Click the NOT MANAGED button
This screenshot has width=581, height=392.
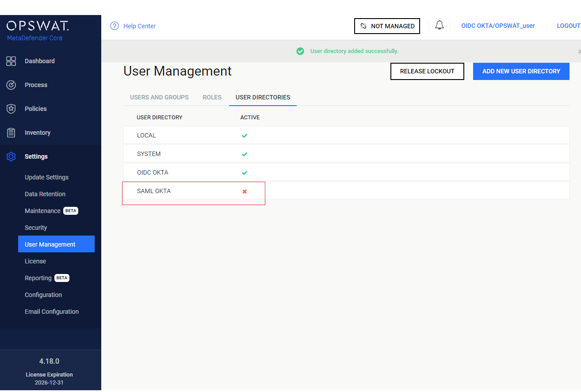(x=387, y=26)
